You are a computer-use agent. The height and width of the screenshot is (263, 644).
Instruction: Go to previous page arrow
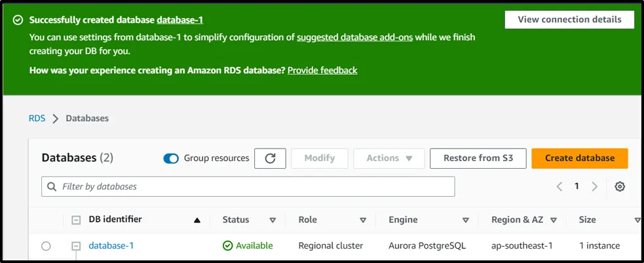pyautogui.click(x=559, y=186)
